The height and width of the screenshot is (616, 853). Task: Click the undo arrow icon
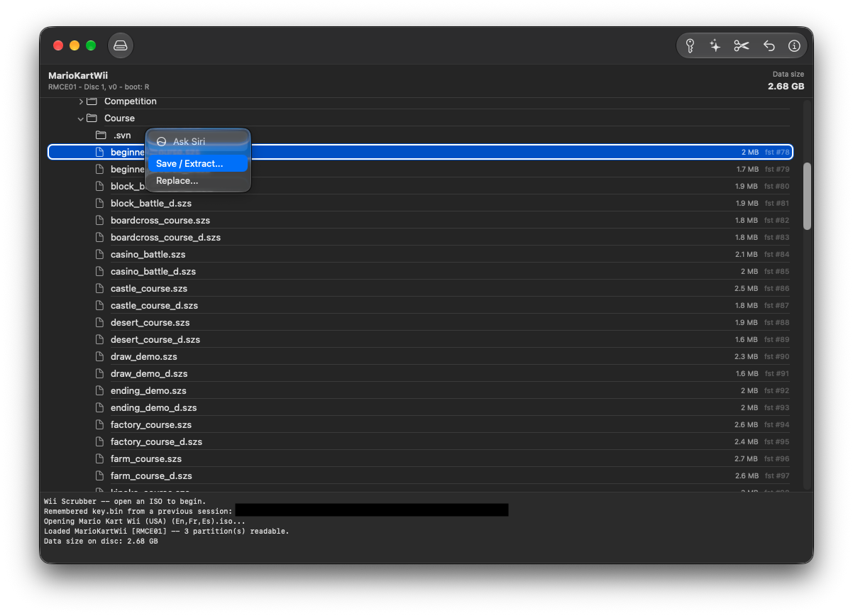click(769, 46)
